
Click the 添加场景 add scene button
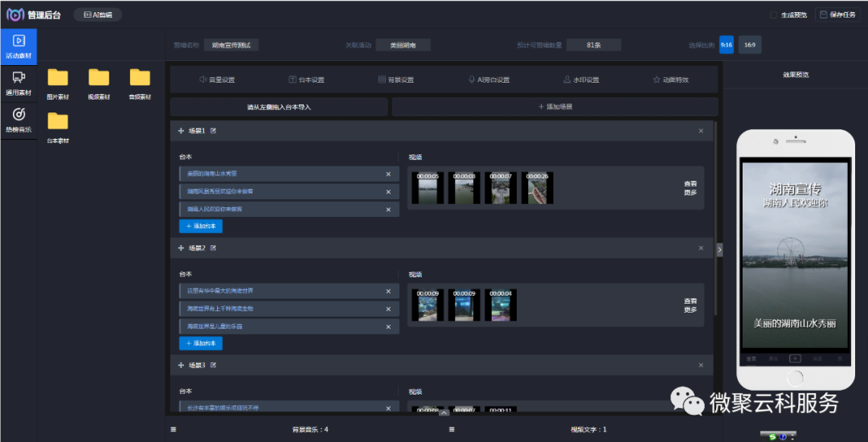[555, 107]
